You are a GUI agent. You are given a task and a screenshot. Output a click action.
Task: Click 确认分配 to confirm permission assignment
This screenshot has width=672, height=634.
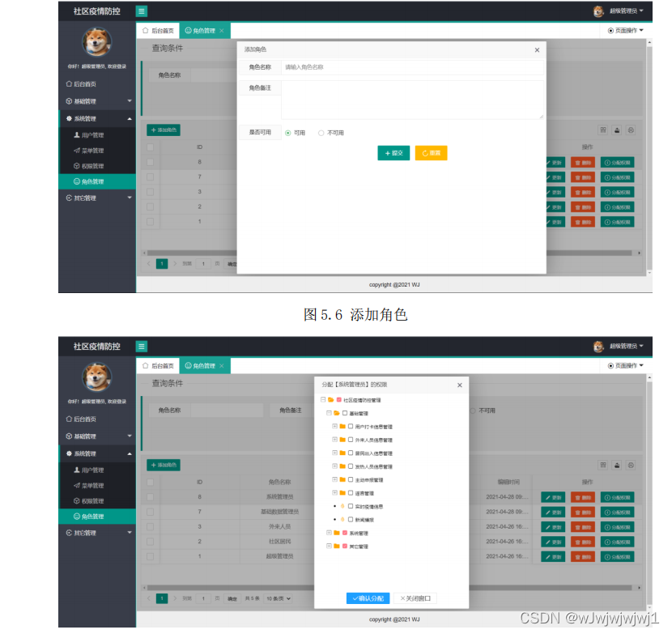pyautogui.click(x=368, y=598)
